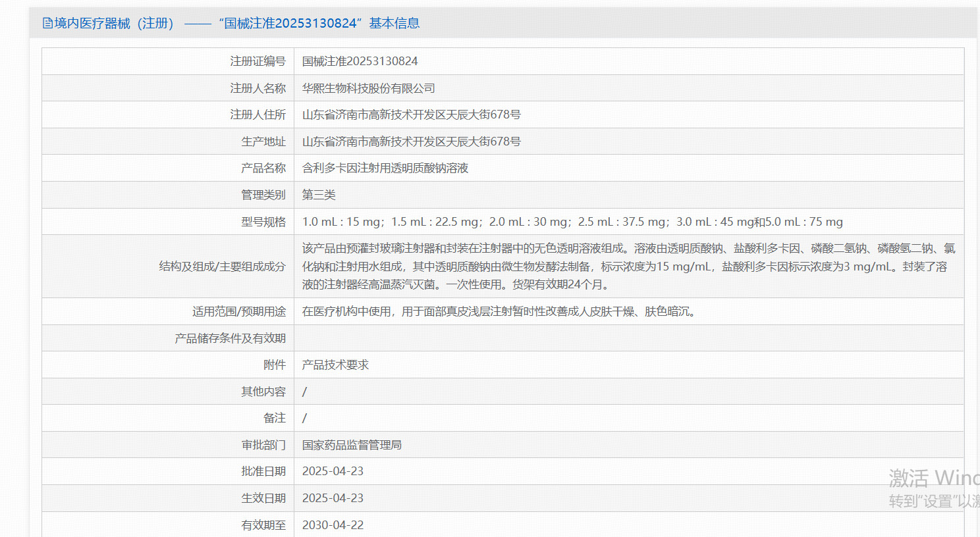Click the 结构及组成 composition description text

point(628,267)
